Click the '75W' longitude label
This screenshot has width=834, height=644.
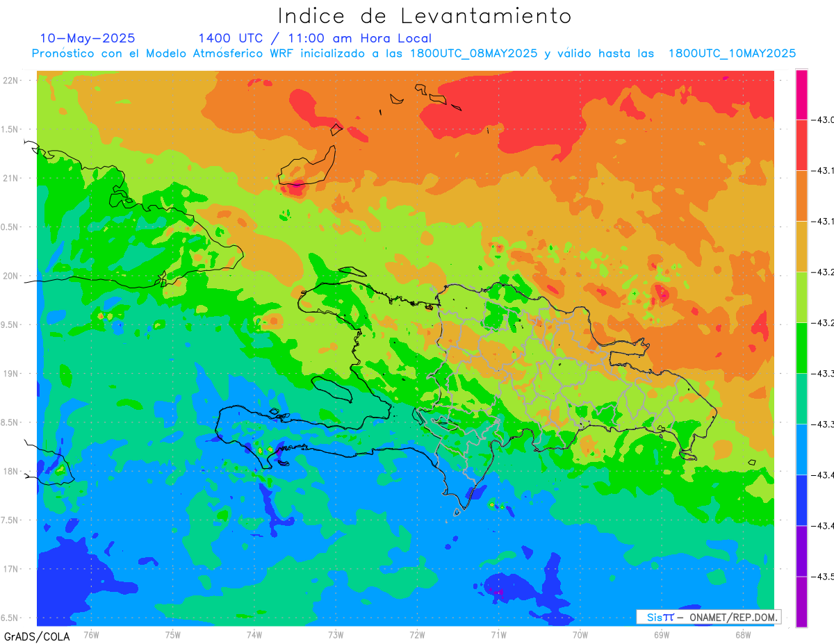pyautogui.click(x=172, y=634)
